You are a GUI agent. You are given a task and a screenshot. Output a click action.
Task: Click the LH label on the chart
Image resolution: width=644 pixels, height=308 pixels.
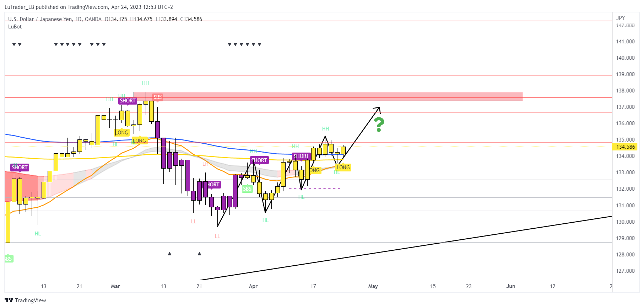[x=206, y=164]
